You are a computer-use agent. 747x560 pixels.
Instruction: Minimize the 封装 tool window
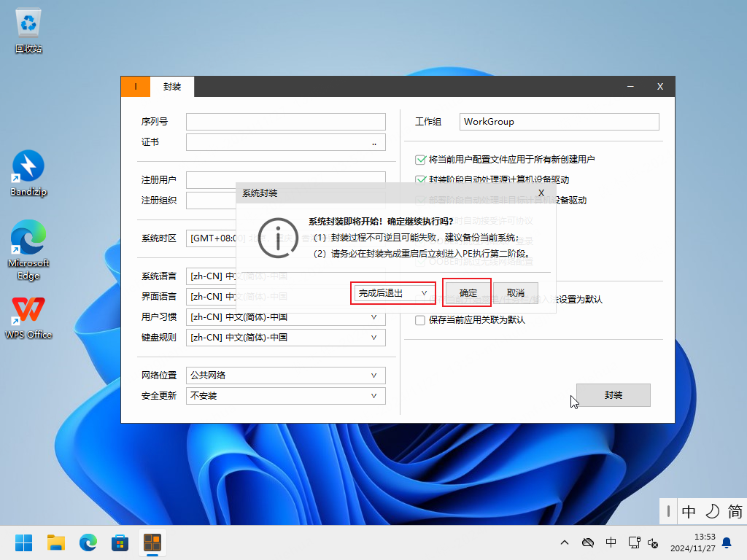coord(630,86)
